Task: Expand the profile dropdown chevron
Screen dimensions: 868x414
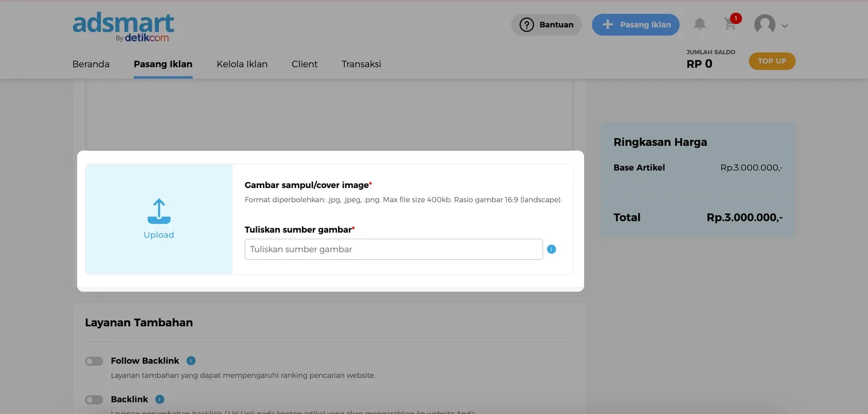Action: pos(784,26)
